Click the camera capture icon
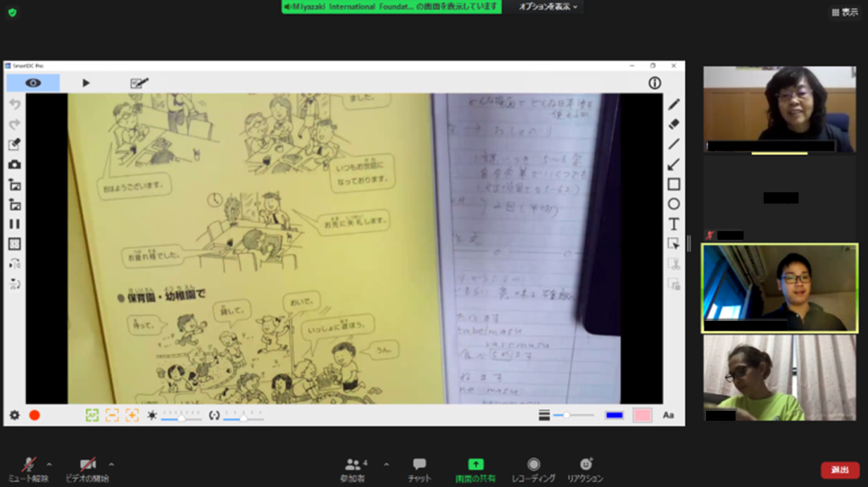Screen dimensions: 868x487 [x=15, y=164]
